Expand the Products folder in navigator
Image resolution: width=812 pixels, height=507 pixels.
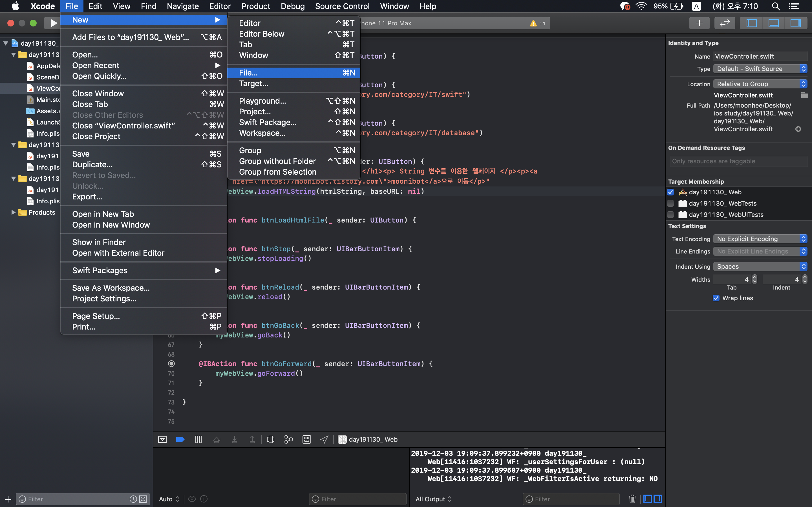(14, 212)
